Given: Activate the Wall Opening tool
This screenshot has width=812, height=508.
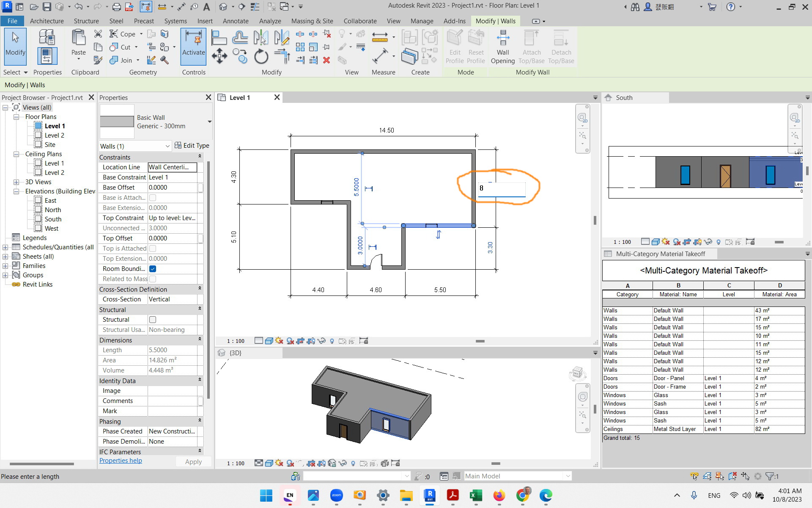Looking at the screenshot, I should 503,46.
